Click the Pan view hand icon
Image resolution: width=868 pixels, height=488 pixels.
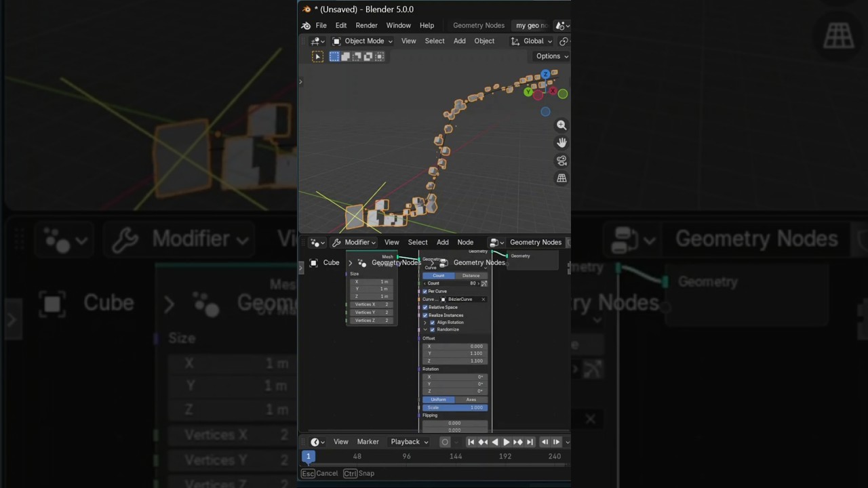[561, 142]
